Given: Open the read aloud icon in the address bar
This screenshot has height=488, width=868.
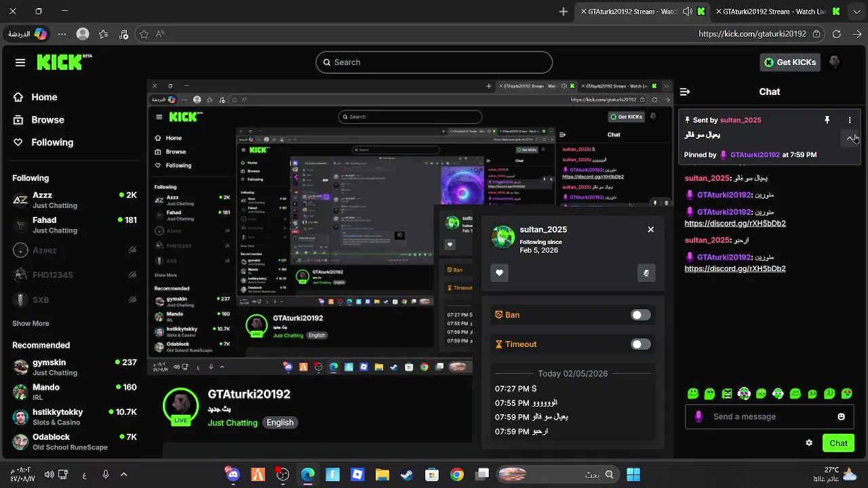Looking at the screenshot, I should (x=160, y=34).
